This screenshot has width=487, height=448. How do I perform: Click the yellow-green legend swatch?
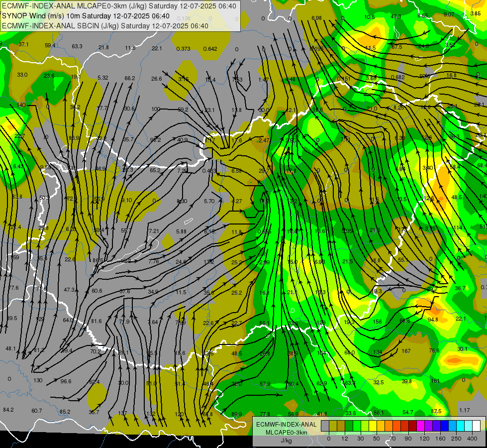pos(365,426)
